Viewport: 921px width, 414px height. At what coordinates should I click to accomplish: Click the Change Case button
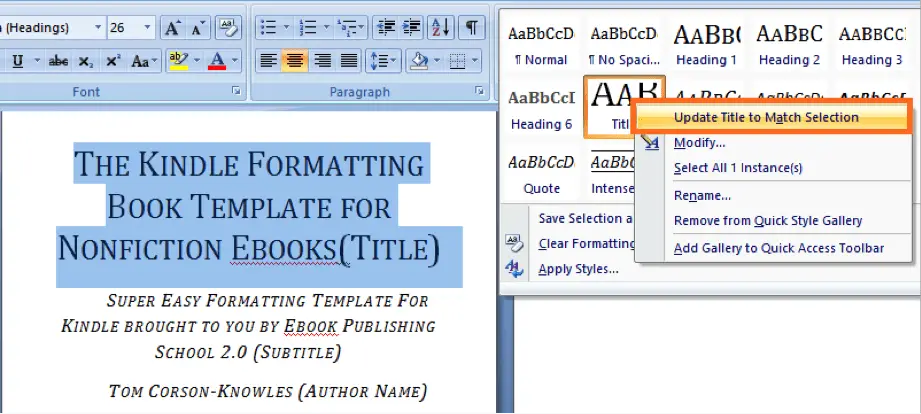143,61
